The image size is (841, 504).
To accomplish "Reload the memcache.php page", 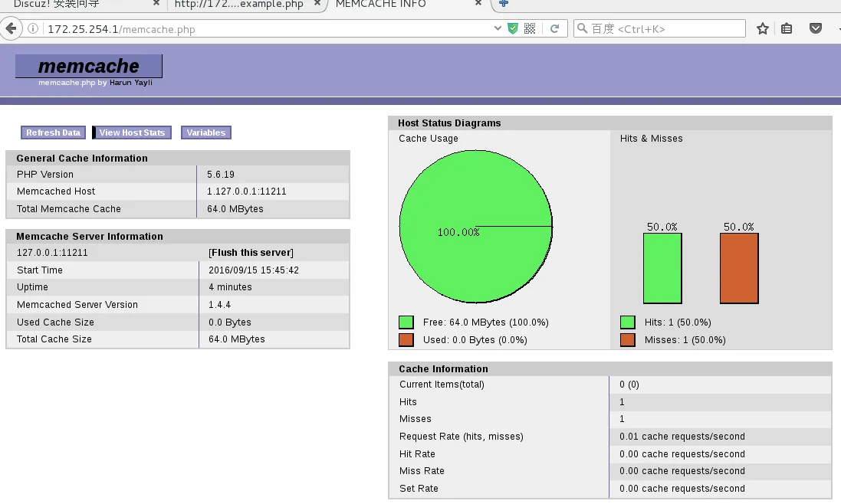I will click(x=554, y=28).
